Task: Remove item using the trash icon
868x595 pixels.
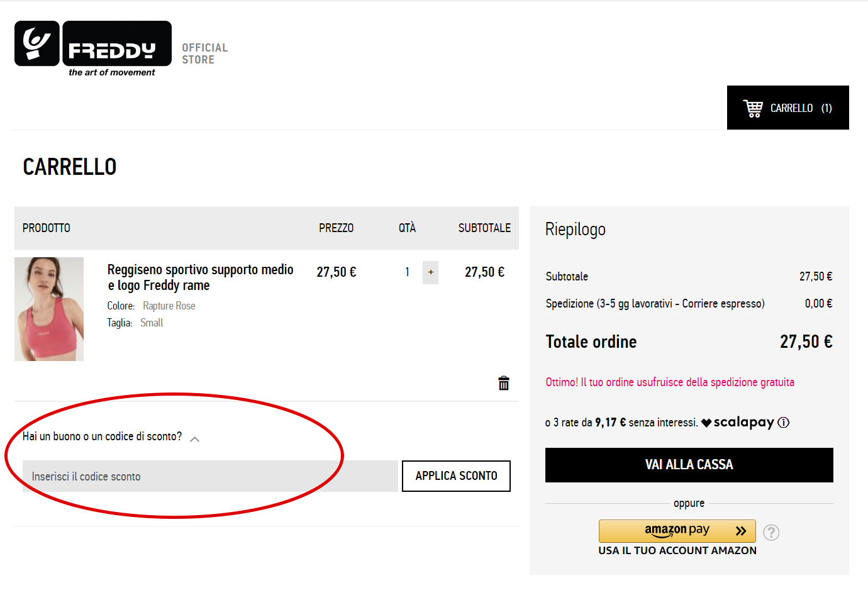Action: pyautogui.click(x=503, y=382)
